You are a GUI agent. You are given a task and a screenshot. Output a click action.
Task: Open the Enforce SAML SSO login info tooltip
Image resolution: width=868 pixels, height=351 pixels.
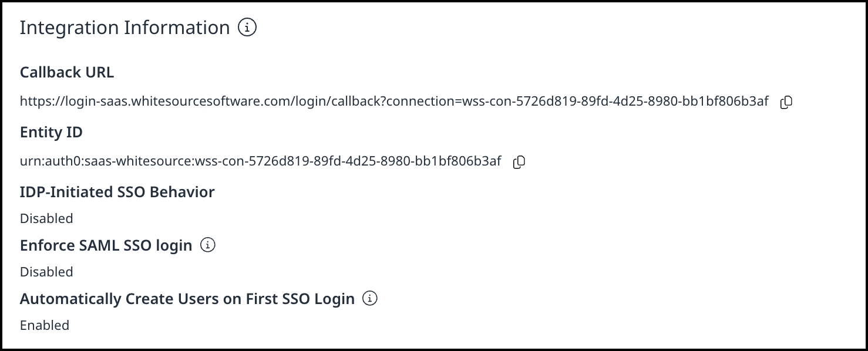208,245
